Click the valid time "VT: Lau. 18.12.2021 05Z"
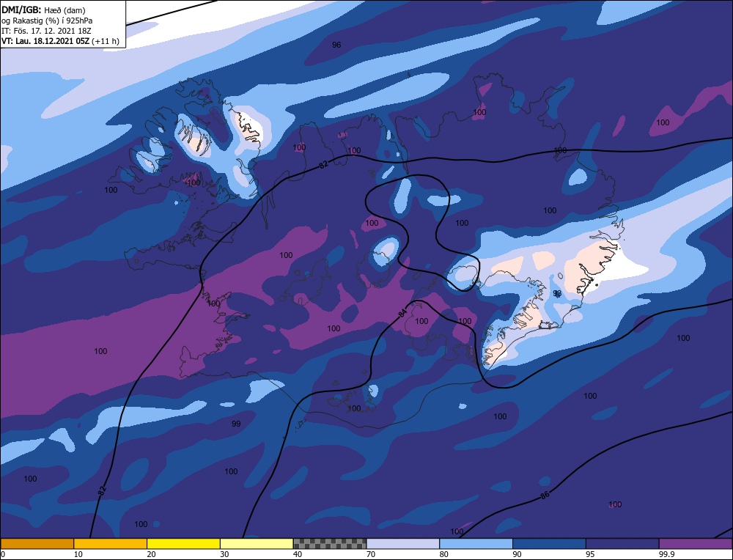This screenshot has width=733, height=560. coord(45,41)
